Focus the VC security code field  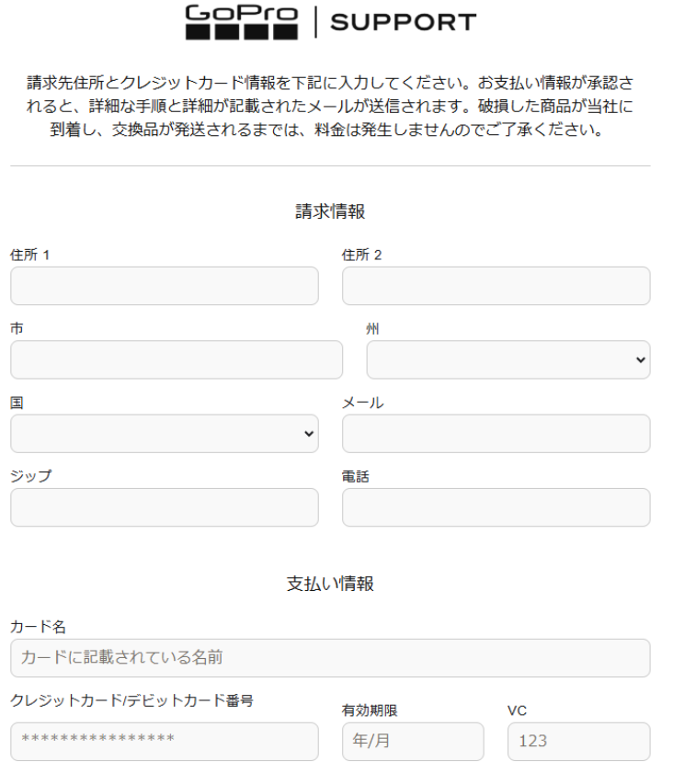(579, 742)
